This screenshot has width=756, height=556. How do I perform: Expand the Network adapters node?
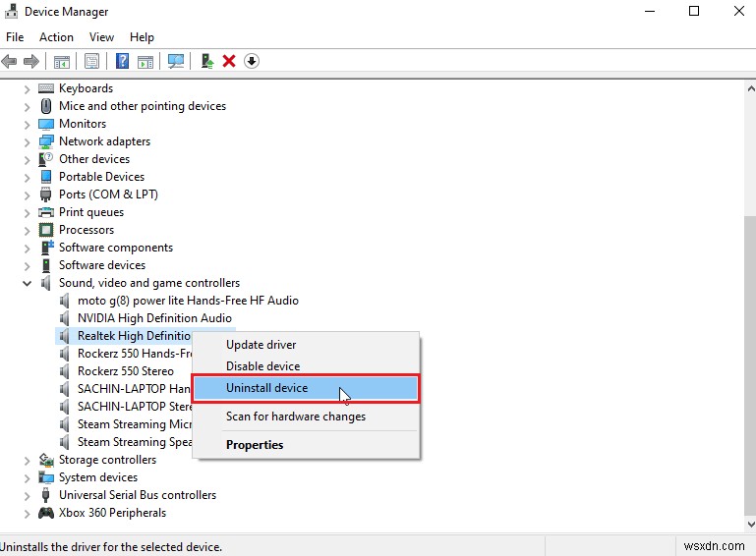tap(27, 142)
